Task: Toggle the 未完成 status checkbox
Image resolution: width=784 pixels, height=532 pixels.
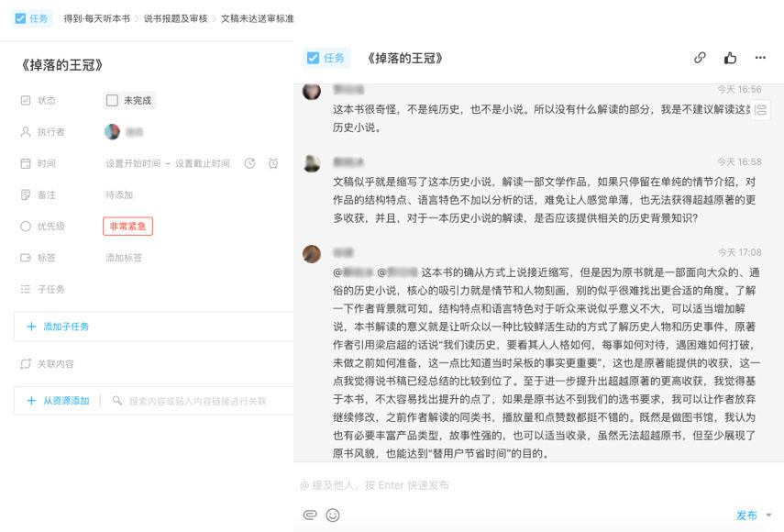Action: pos(110,99)
